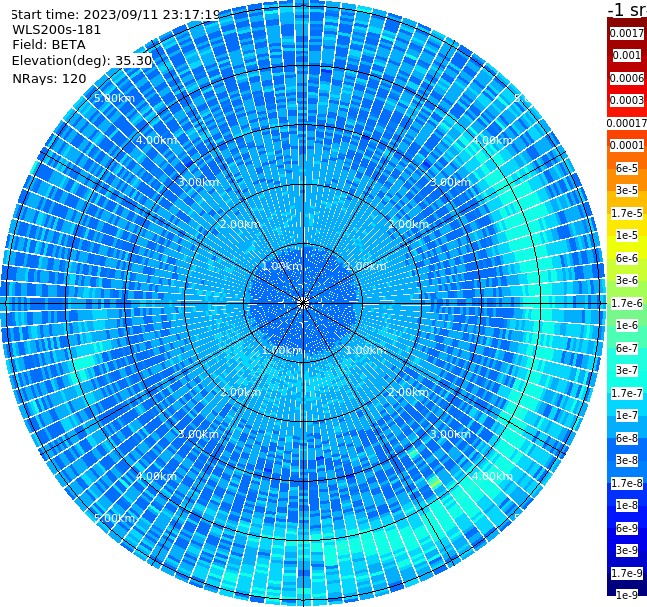Select the 6e-5 colorbar label
The image size is (647, 607).
coord(627,168)
